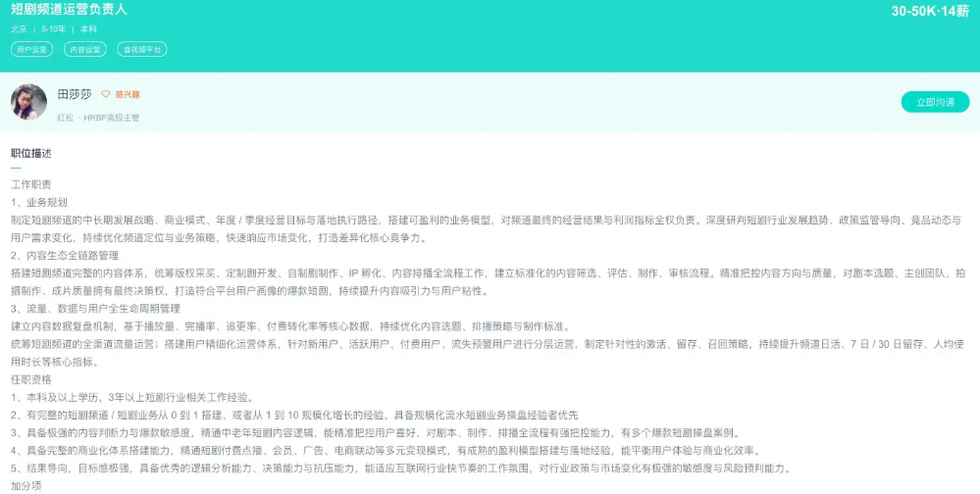Click the line starting 1、本科及以上学历
The image size is (980, 494).
coord(132,397)
